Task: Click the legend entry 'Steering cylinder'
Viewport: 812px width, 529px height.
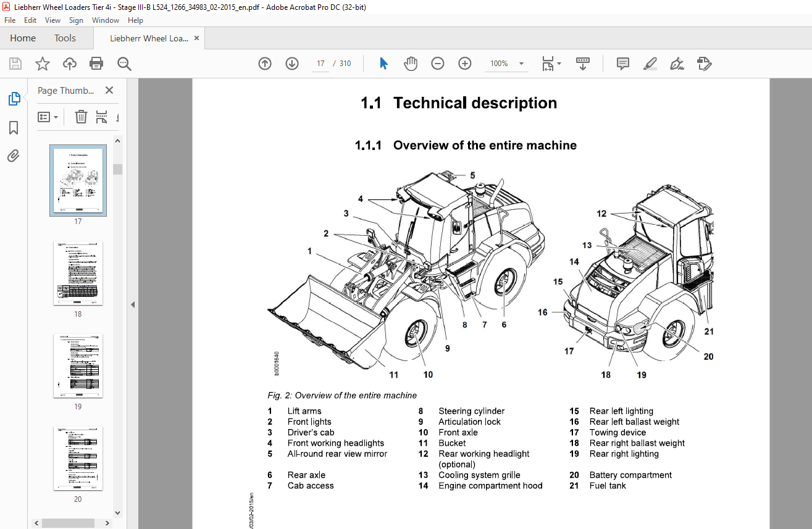Action: [x=471, y=411]
